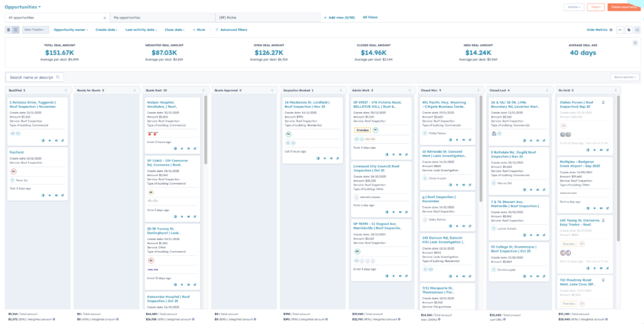Image resolution: width=644 pixels, height=326 pixels.
Task: Click score badge 34 on Fairfield card
Action: pyautogui.click(x=13, y=171)
